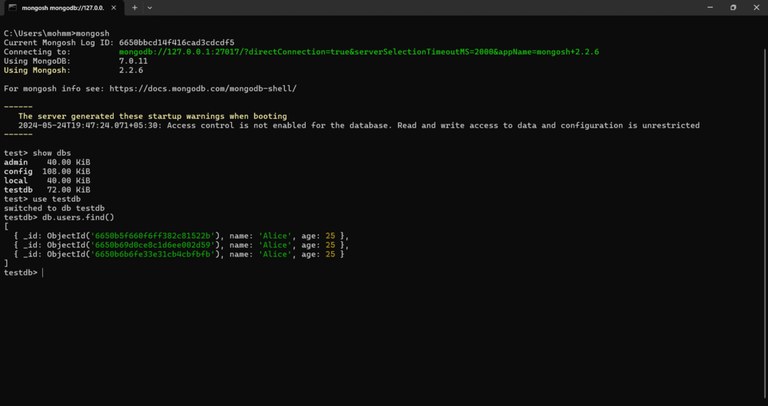Screen dimensions: 768x406
Task: Click the 'config' database name
Action: pyautogui.click(x=18, y=171)
